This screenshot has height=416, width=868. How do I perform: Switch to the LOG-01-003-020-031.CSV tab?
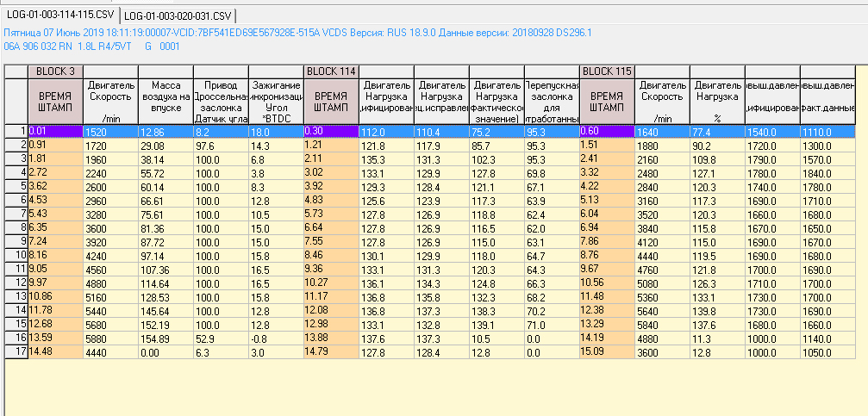177,16
